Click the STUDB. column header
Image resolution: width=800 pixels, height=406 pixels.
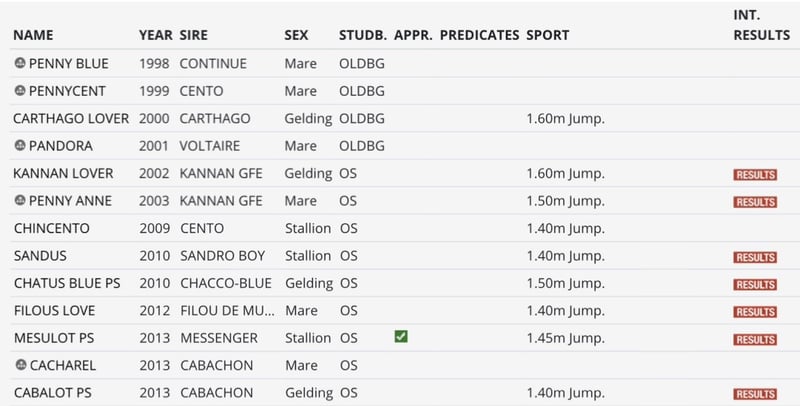click(x=362, y=35)
